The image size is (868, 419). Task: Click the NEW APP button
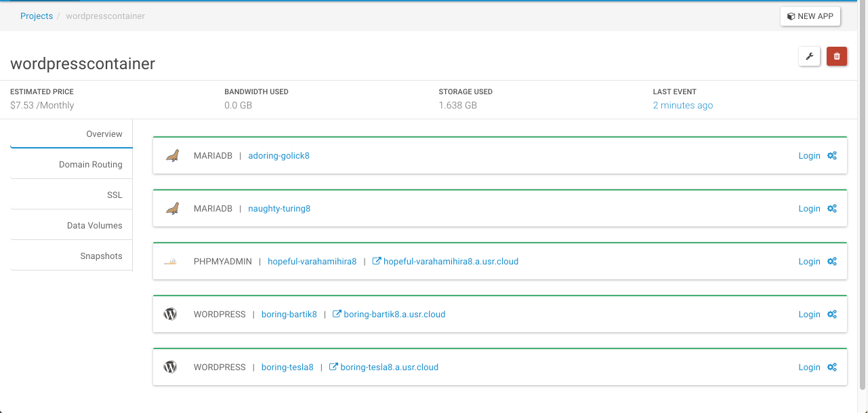[x=810, y=16]
